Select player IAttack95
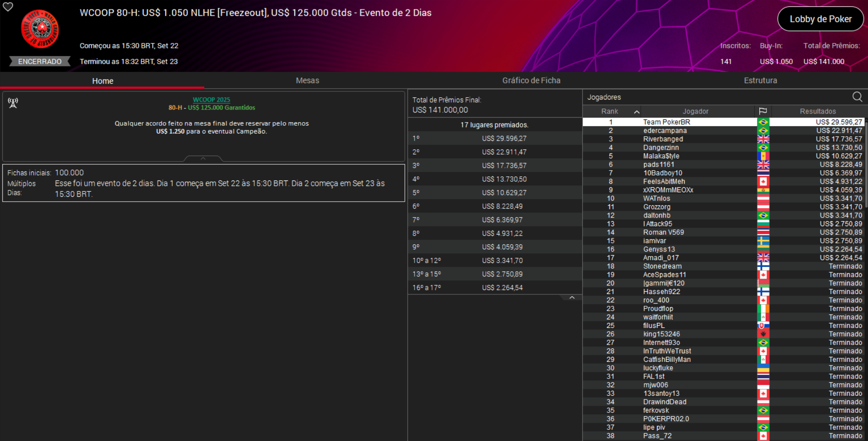Viewport: 868px width, 441px height. pos(723,224)
